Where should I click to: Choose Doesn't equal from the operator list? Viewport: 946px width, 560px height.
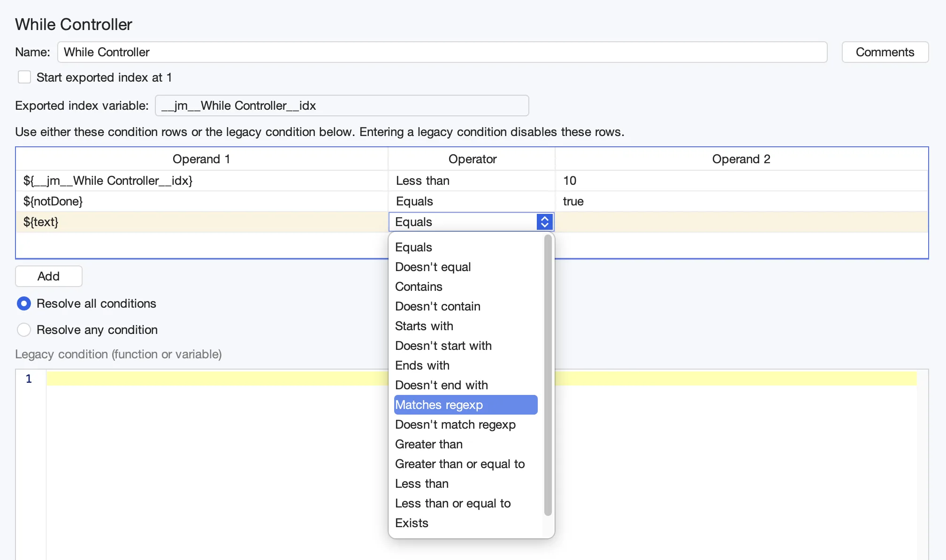[x=465, y=267]
